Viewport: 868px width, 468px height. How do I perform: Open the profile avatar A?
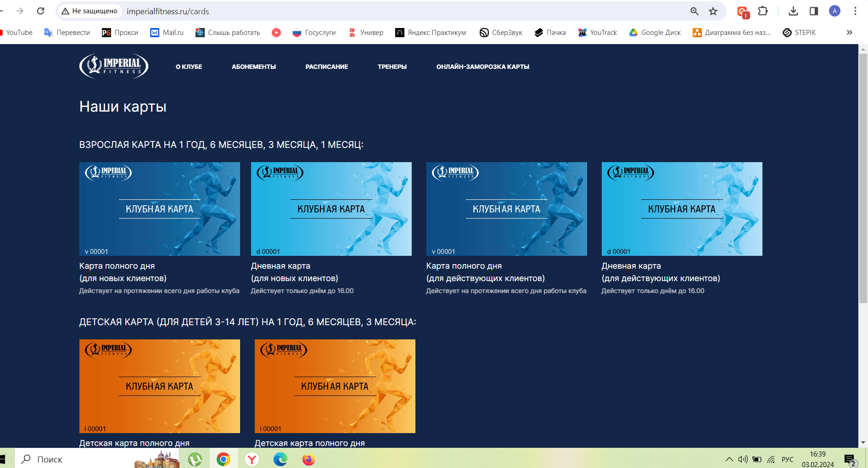834,11
